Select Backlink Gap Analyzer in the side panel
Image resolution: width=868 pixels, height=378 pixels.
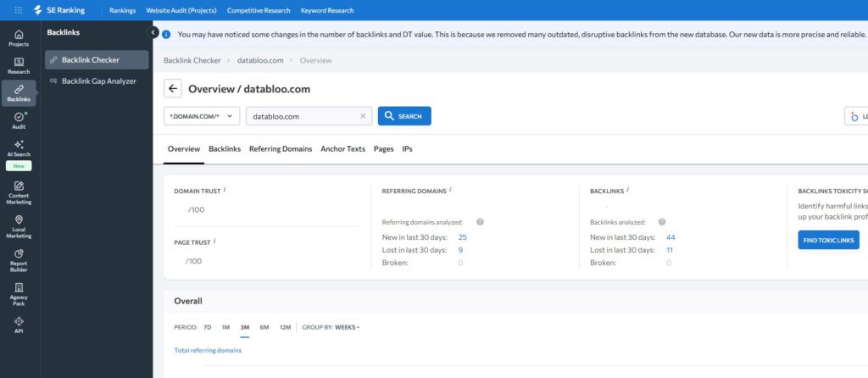coord(97,81)
